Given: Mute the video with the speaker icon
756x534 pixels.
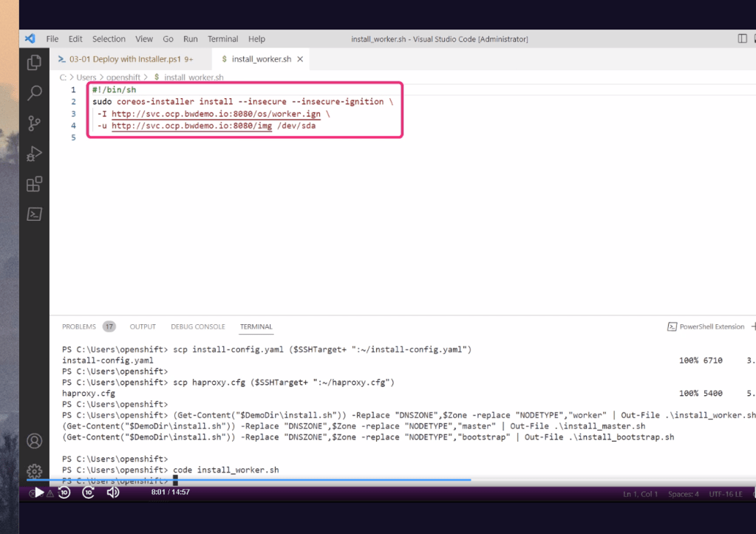Looking at the screenshot, I should (113, 493).
